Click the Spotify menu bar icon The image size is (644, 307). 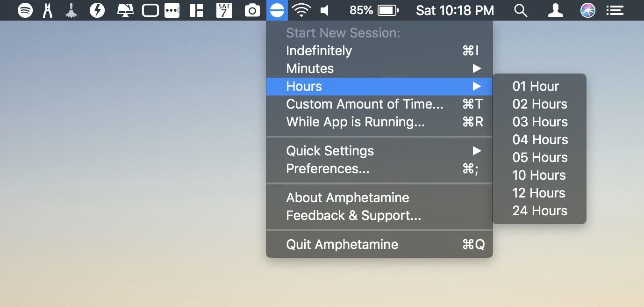(25, 10)
